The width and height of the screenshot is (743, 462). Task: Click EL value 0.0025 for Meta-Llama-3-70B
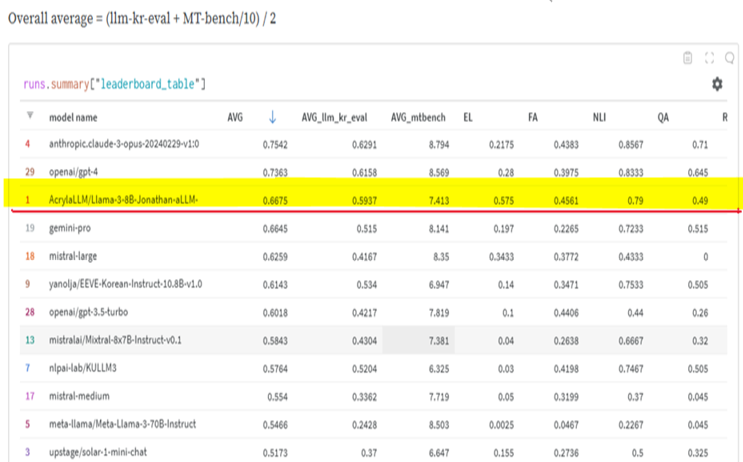(x=501, y=425)
